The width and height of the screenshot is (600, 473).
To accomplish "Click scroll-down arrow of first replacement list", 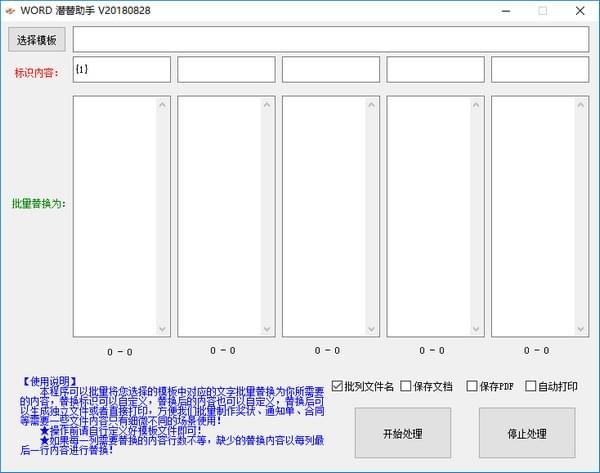I will coord(162,329).
